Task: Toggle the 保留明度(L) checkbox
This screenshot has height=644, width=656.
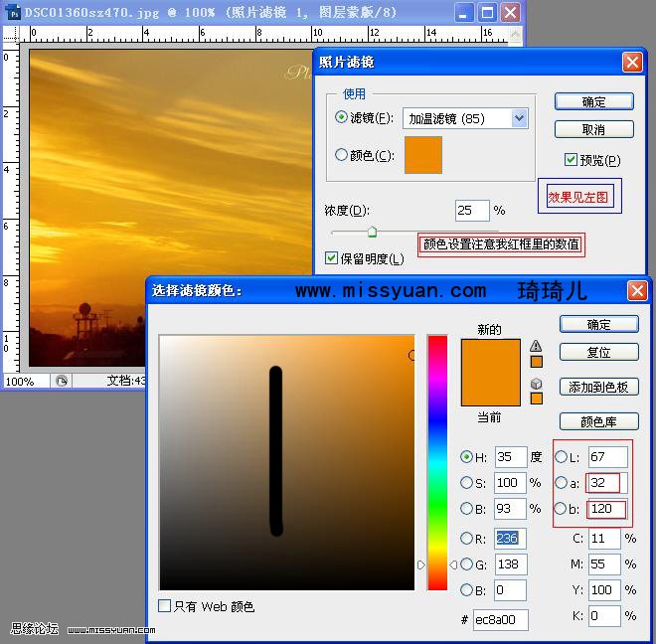Action: (x=331, y=257)
